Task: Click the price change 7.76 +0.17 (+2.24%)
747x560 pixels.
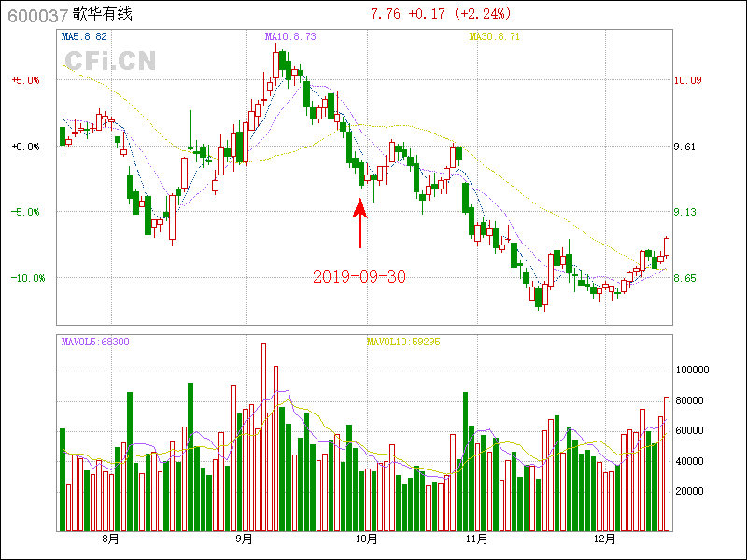Action: pos(441,13)
